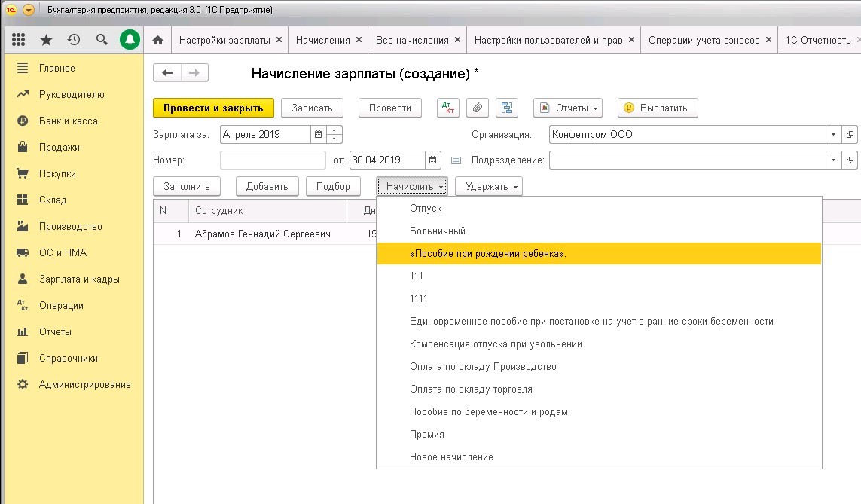The image size is (861, 504).
Task: Click the Заполнить button
Action: 187,186
